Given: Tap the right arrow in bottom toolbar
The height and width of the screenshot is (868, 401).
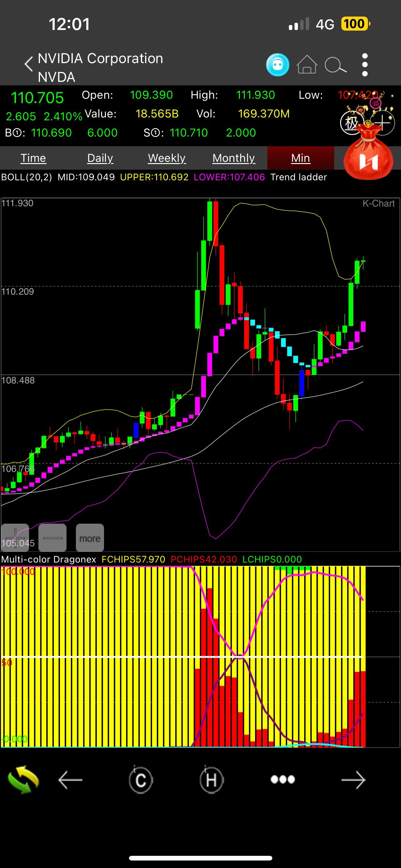Looking at the screenshot, I should coord(353,780).
